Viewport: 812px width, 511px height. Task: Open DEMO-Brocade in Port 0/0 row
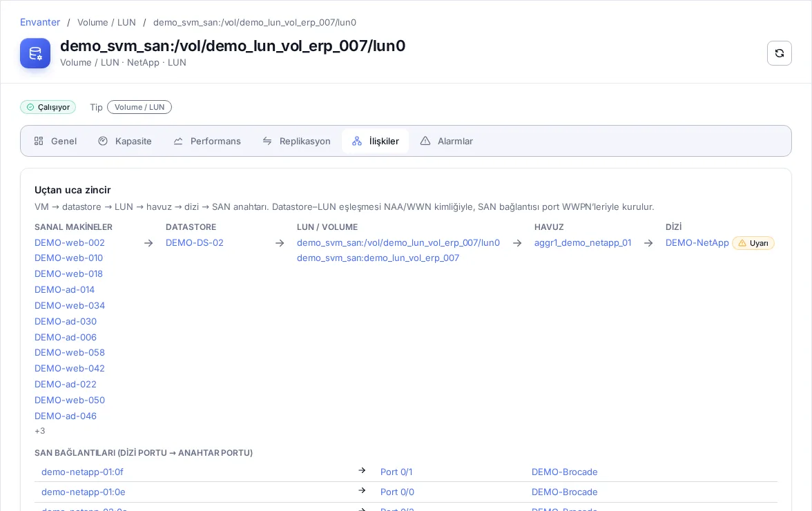click(565, 492)
